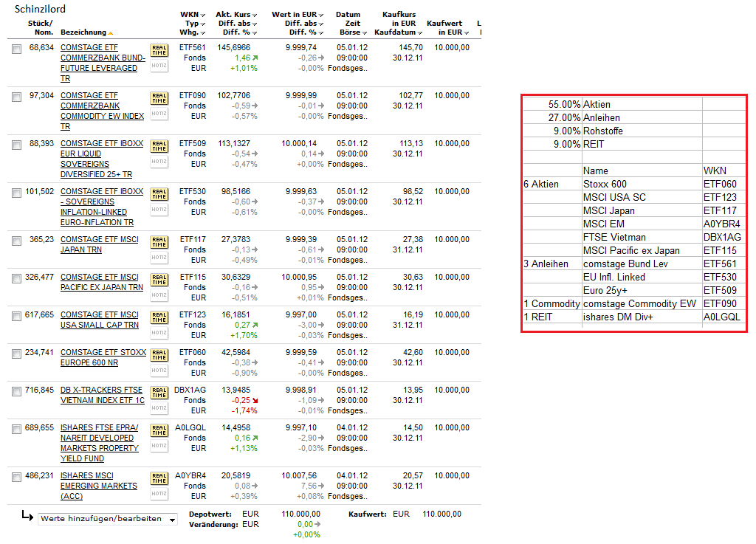Screen dimensions: 756x544
Task: Open Notiz for iShares MSCI Emerging Markets
Action: pyautogui.click(x=159, y=493)
